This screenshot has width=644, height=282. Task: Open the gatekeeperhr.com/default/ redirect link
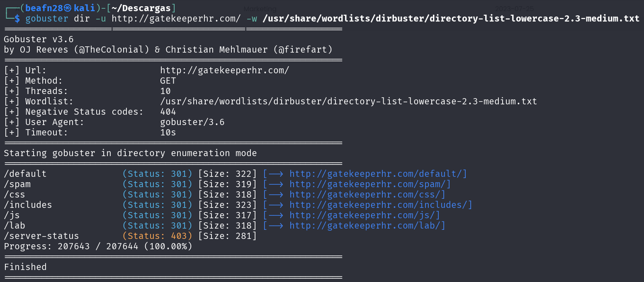point(378,174)
